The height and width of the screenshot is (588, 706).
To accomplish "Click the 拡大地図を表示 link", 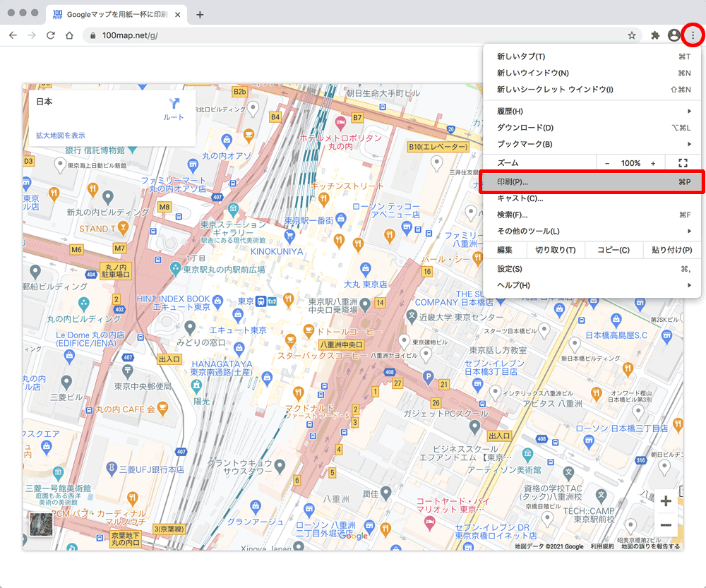I will pyautogui.click(x=60, y=135).
